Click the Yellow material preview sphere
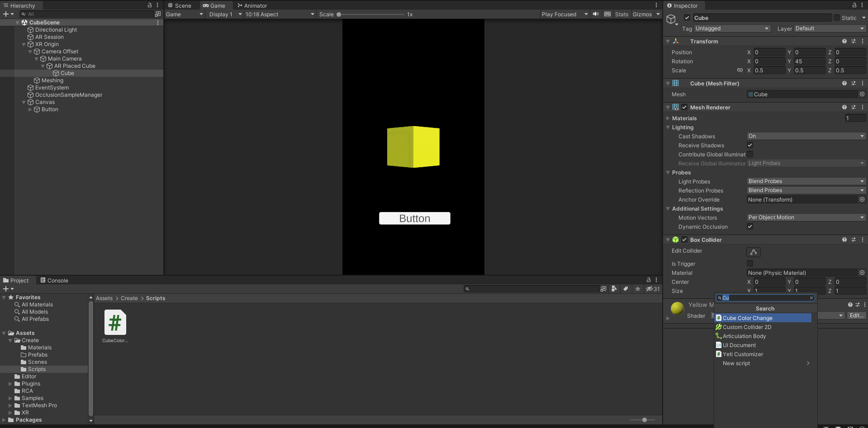868x428 pixels. pos(677,308)
